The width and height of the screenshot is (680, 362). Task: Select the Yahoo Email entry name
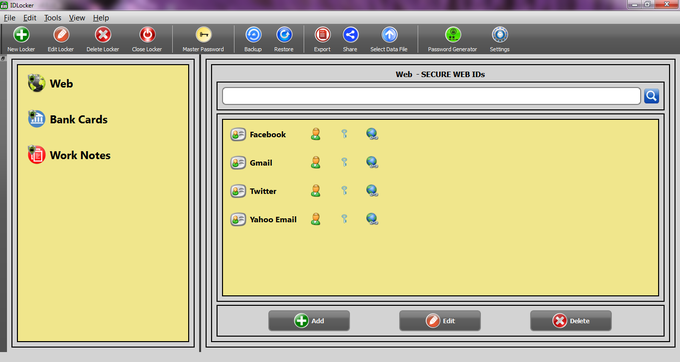pos(273,219)
